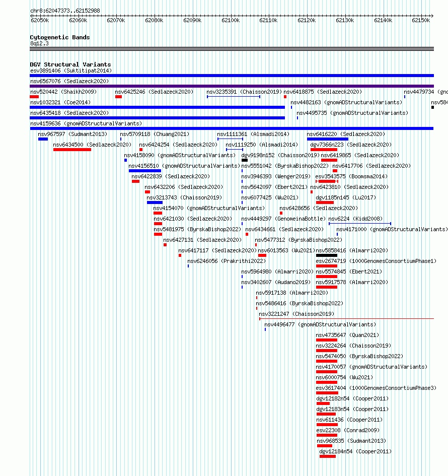Click nsv967597 (Sudmant2013) label
This screenshot has width=448, height=476.
tap(72, 134)
